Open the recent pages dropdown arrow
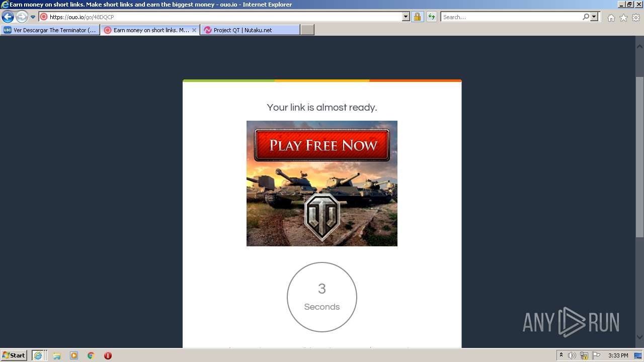Viewport: 644px width, 362px height. point(33,17)
